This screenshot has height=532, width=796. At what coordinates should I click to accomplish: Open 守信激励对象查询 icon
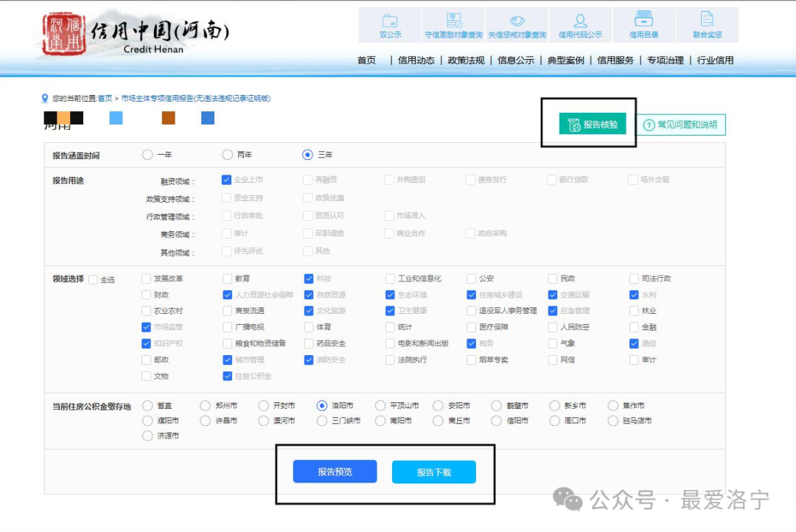point(454,21)
